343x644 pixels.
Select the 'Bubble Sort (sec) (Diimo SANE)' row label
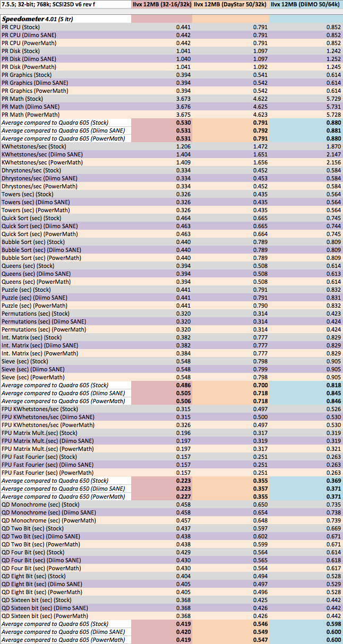tap(41, 250)
